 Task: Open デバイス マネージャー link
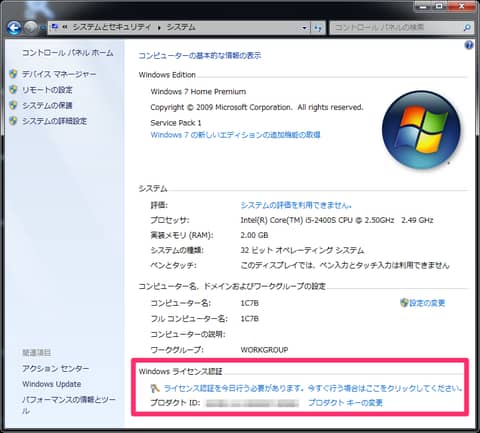[59, 74]
